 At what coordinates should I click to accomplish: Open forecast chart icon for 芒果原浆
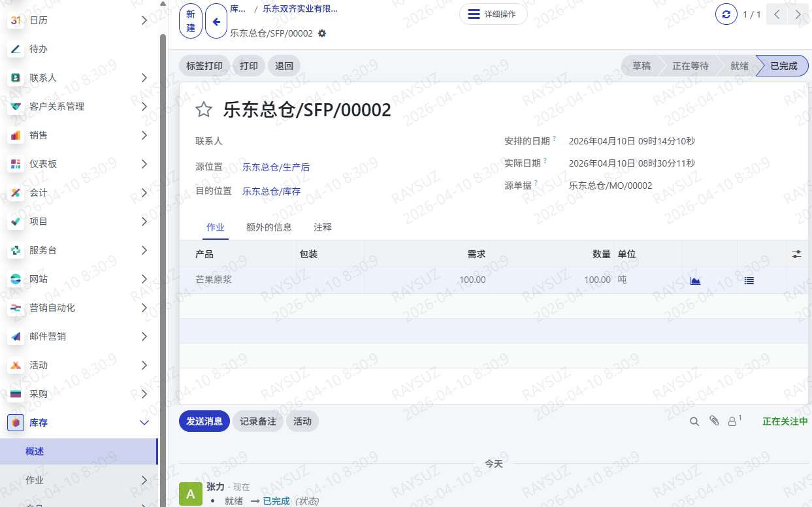pyautogui.click(x=695, y=280)
